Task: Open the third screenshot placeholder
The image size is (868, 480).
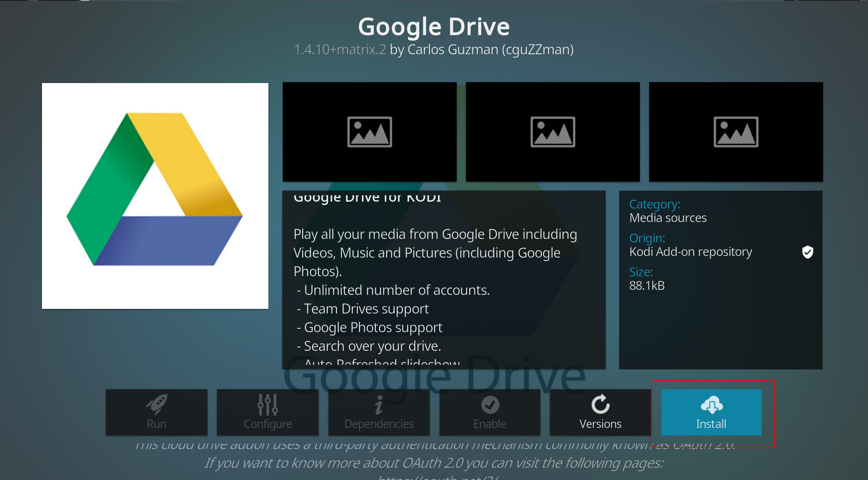Action: [x=736, y=132]
